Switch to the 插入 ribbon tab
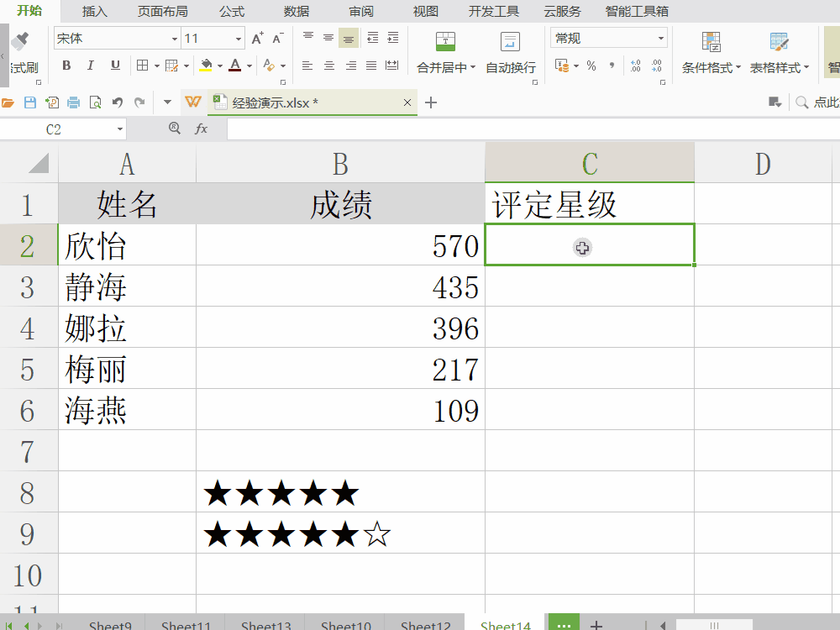840x630 pixels. [x=95, y=11]
